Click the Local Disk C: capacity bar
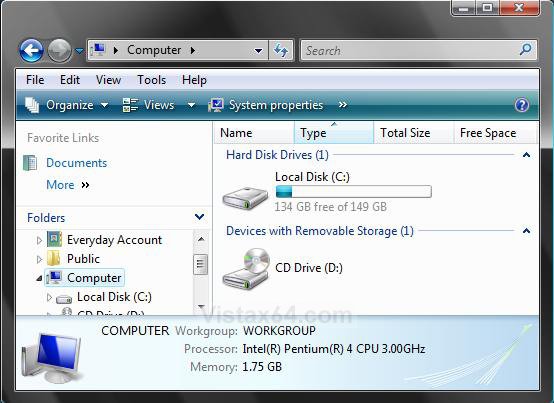The image size is (554, 403). [353, 191]
